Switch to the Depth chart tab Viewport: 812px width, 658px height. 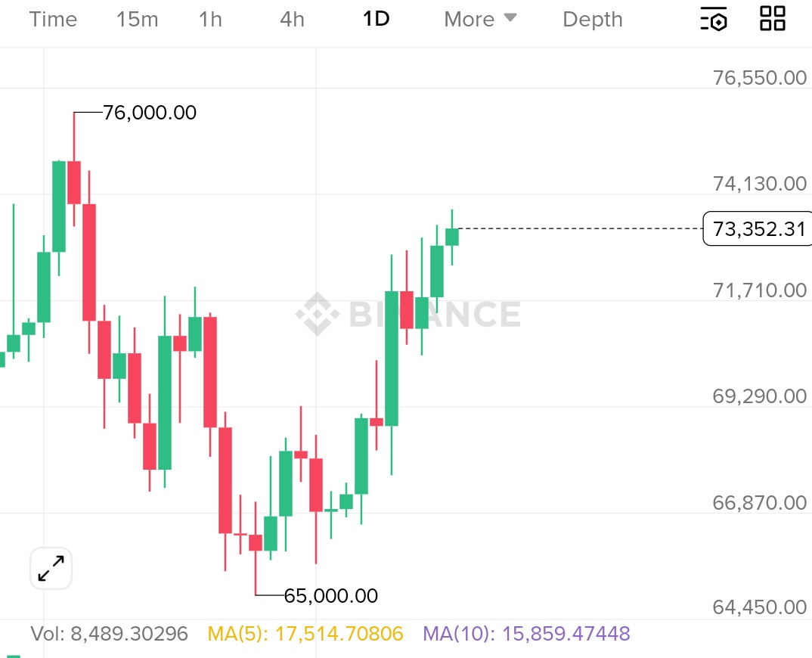(x=593, y=19)
